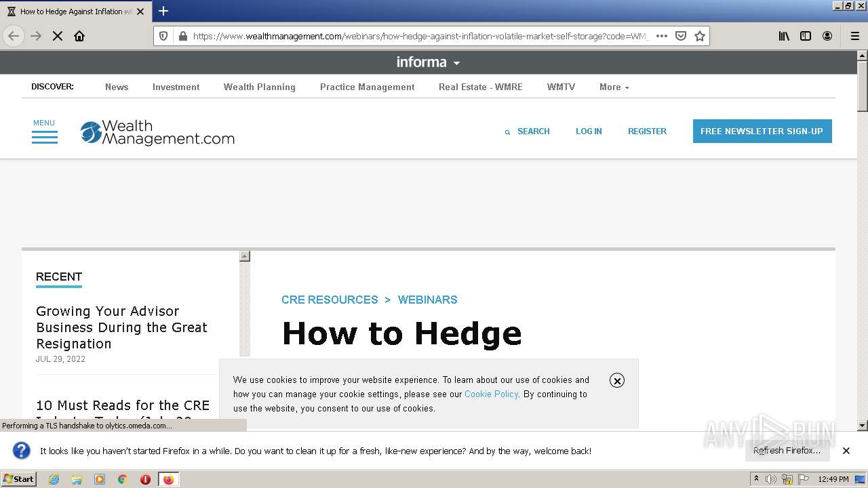Click the browser Forward arrow button
This screenshot has height=488, width=868.
(36, 36)
